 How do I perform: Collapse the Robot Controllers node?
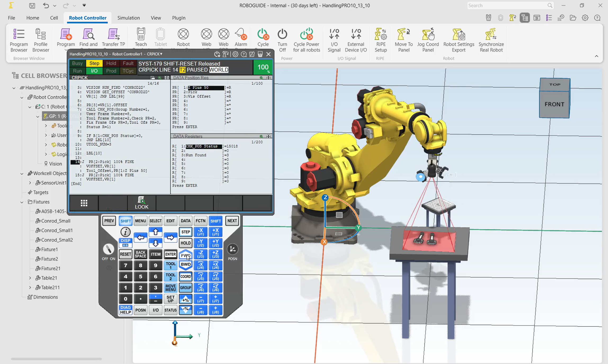pyautogui.click(x=22, y=97)
